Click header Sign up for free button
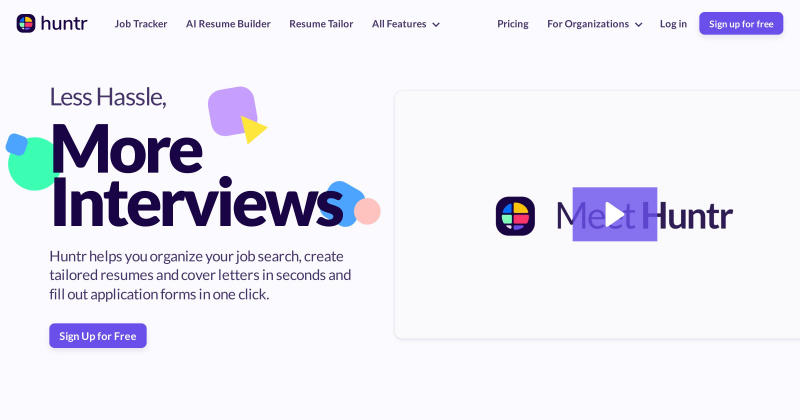The width and height of the screenshot is (800, 420). click(x=741, y=23)
